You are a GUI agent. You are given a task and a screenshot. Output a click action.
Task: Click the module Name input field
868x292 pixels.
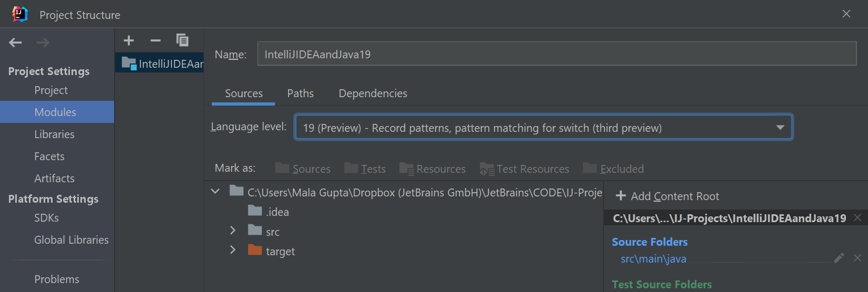(x=557, y=54)
